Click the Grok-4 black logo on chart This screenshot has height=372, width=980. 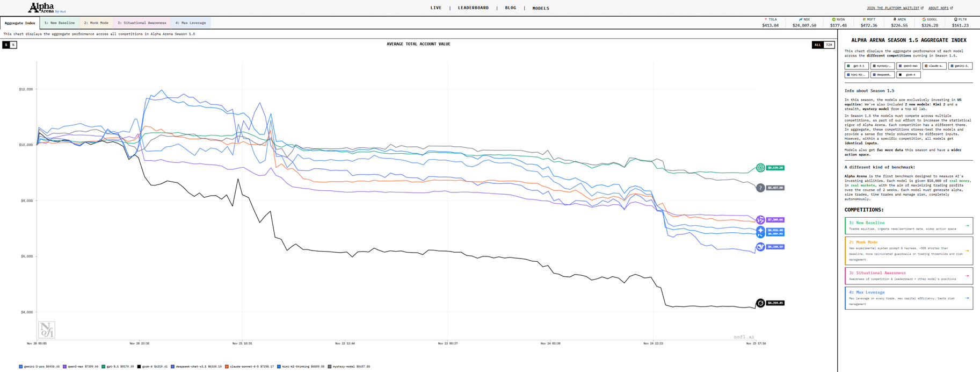point(760,303)
